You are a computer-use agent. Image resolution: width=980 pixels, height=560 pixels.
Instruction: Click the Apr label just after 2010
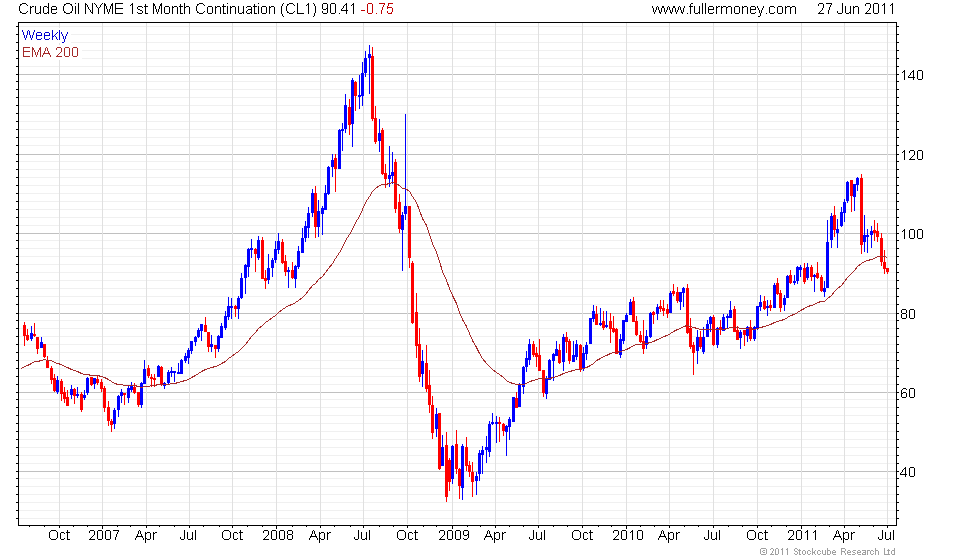[x=669, y=536]
